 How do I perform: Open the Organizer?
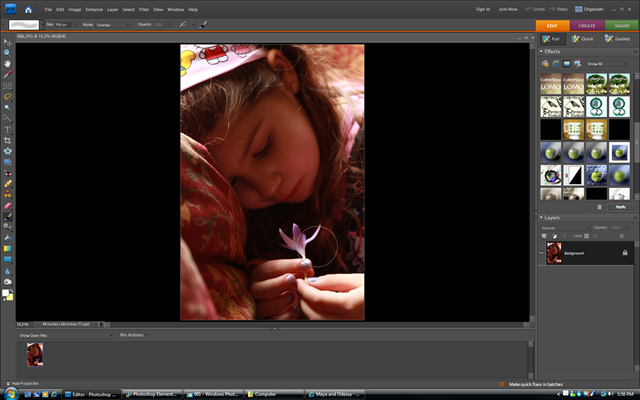[x=589, y=9]
